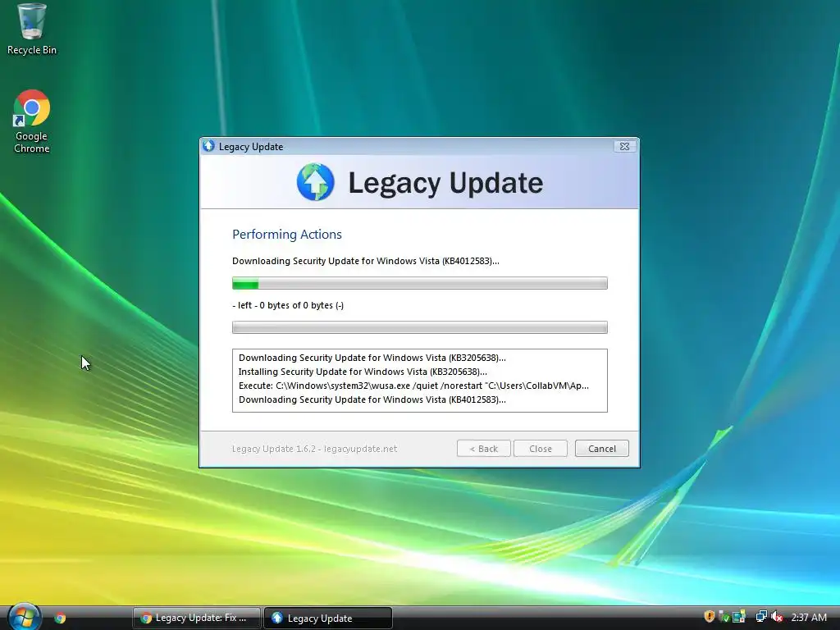Image resolution: width=840 pixels, height=630 pixels.
Task: Click the 'Performing Actions' heading
Action: pyautogui.click(x=286, y=234)
